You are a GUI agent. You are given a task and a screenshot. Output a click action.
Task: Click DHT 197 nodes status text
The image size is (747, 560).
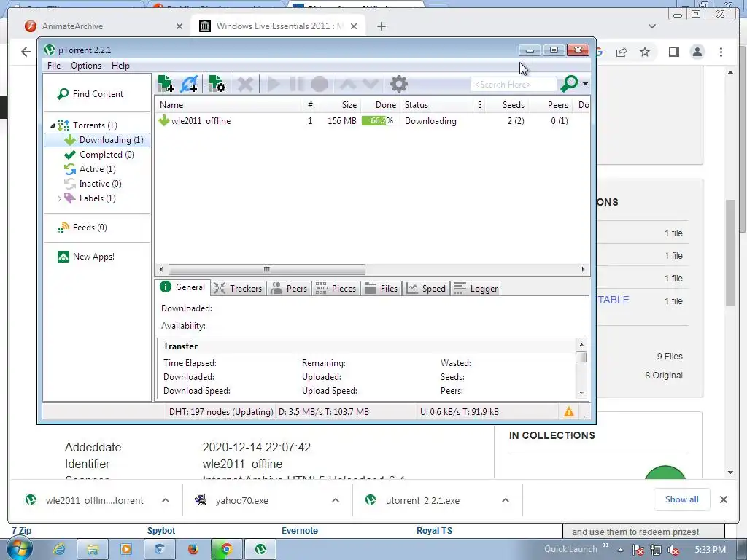pos(221,412)
